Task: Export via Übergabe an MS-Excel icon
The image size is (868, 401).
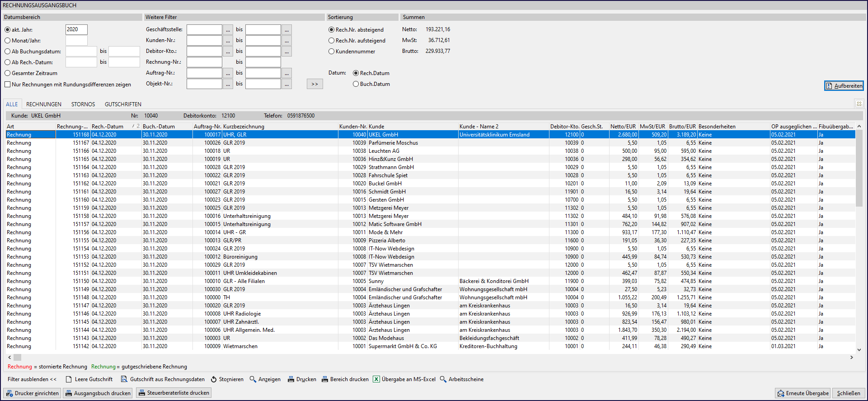Action: (x=376, y=379)
